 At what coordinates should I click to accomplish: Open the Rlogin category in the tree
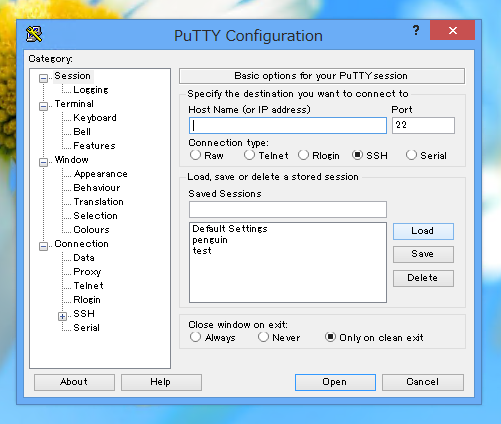(87, 300)
